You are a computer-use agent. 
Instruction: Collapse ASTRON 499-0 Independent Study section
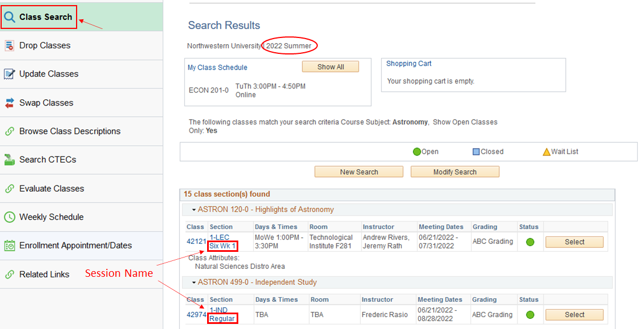click(x=194, y=282)
